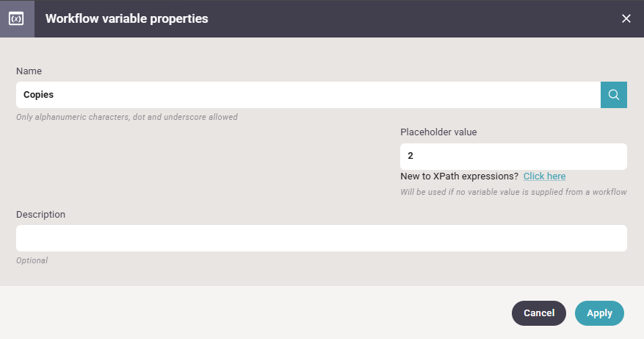The image size is (644, 339).
Task: Focus the Name input field containing Copies
Action: click(x=308, y=95)
